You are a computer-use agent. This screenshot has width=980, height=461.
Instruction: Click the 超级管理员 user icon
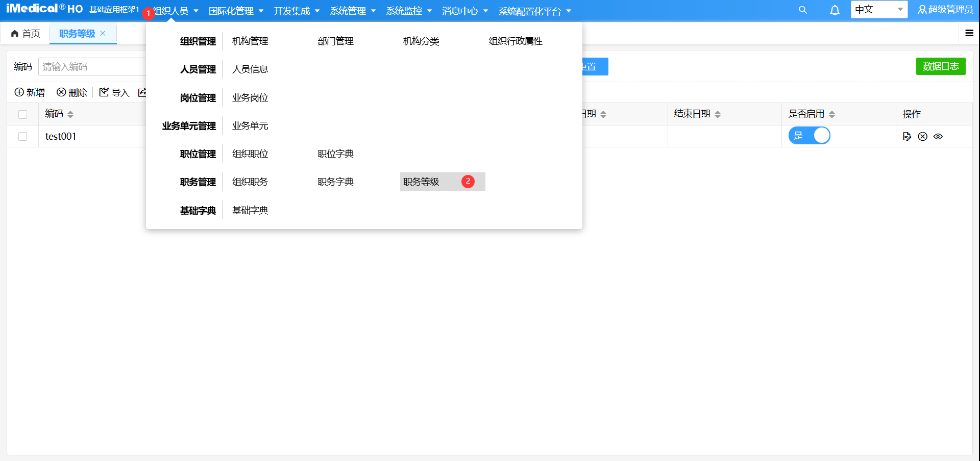[922, 10]
